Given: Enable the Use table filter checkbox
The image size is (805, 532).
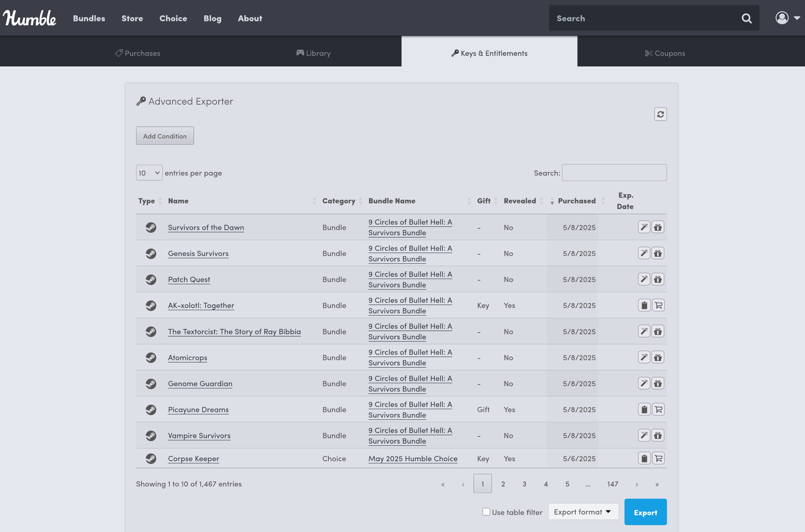Looking at the screenshot, I should coord(486,512).
